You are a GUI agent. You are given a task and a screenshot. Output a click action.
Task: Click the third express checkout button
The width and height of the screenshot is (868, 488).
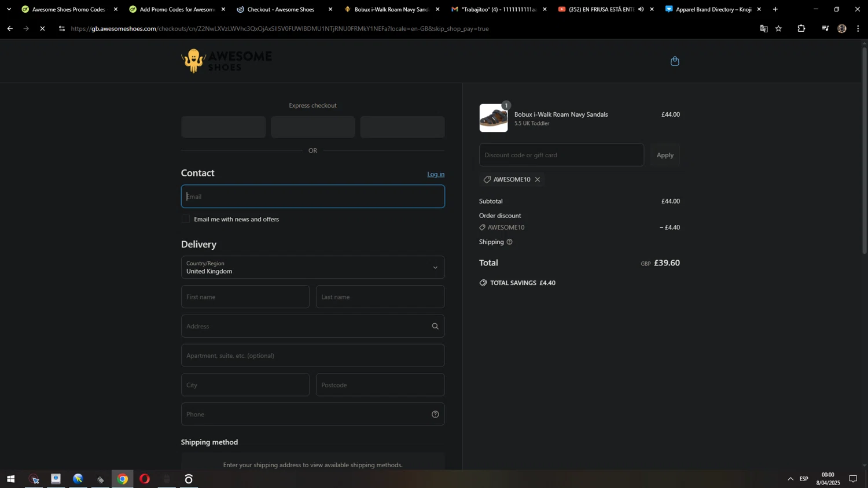402,127
